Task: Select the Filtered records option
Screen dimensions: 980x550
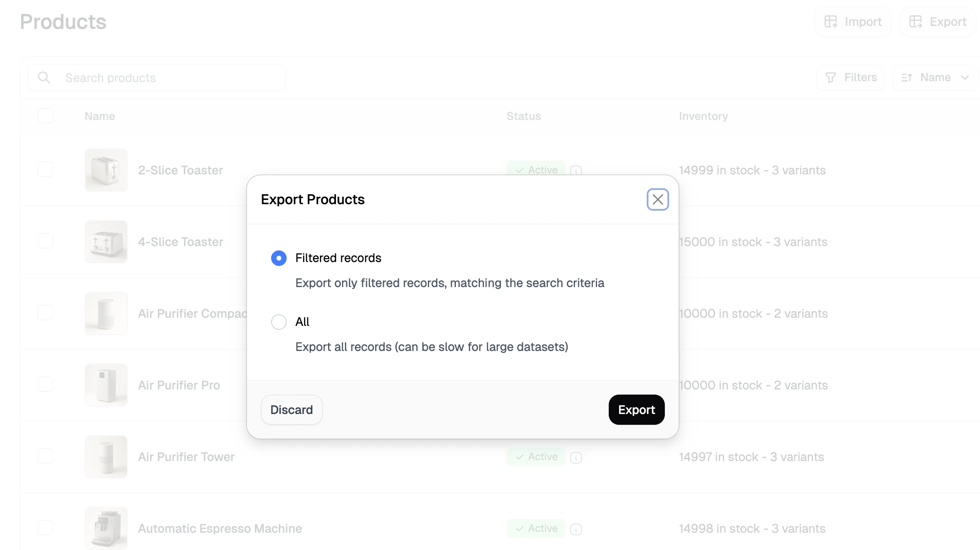Action: coord(278,258)
